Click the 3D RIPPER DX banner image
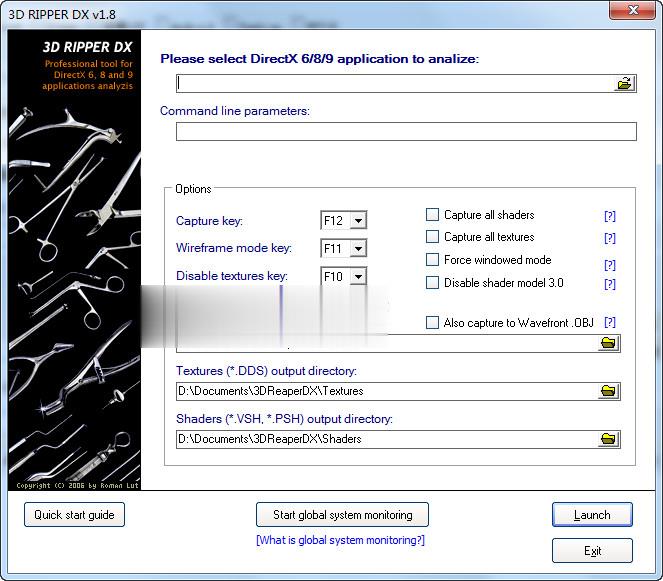The height and width of the screenshot is (581, 663). pyautogui.click(x=74, y=260)
